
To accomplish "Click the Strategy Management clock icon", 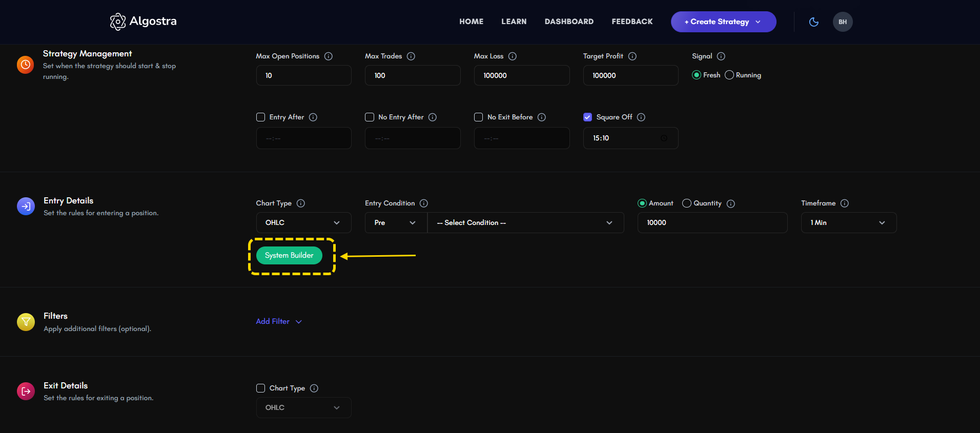I will (x=25, y=65).
